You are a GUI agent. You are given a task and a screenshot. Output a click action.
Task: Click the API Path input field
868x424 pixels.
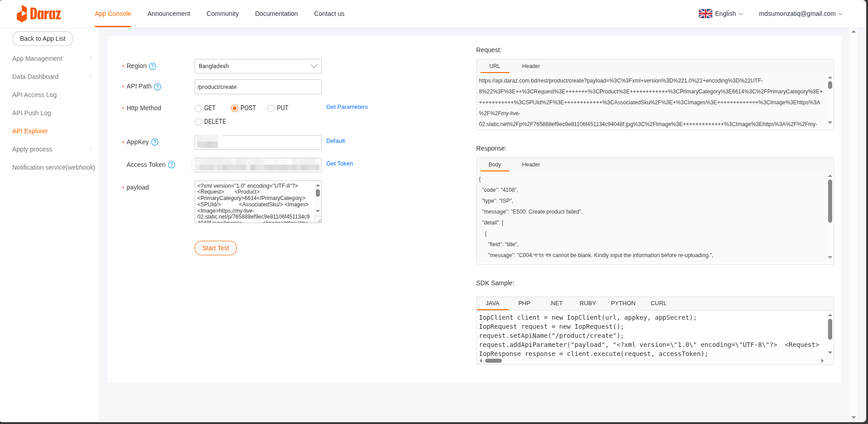(258, 87)
